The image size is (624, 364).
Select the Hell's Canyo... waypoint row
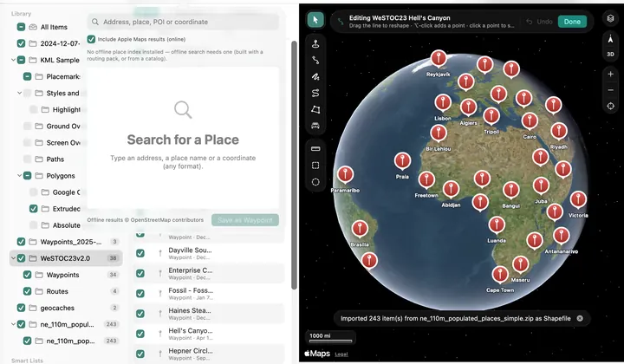[x=210, y=334]
